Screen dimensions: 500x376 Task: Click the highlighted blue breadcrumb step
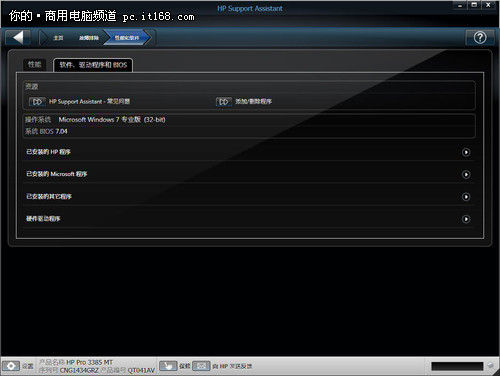click(x=127, y=38)
